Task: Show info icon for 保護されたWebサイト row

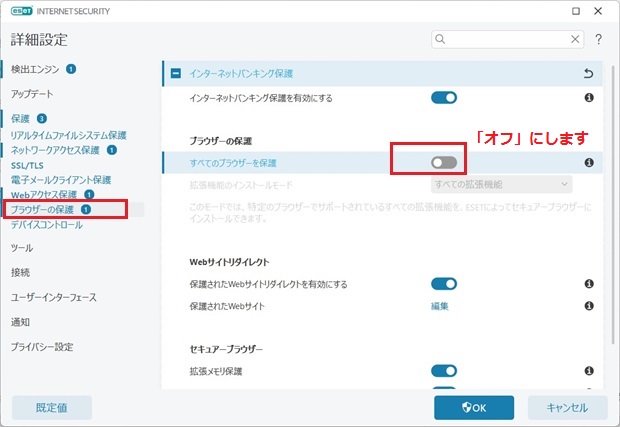Action: [589, 306]
